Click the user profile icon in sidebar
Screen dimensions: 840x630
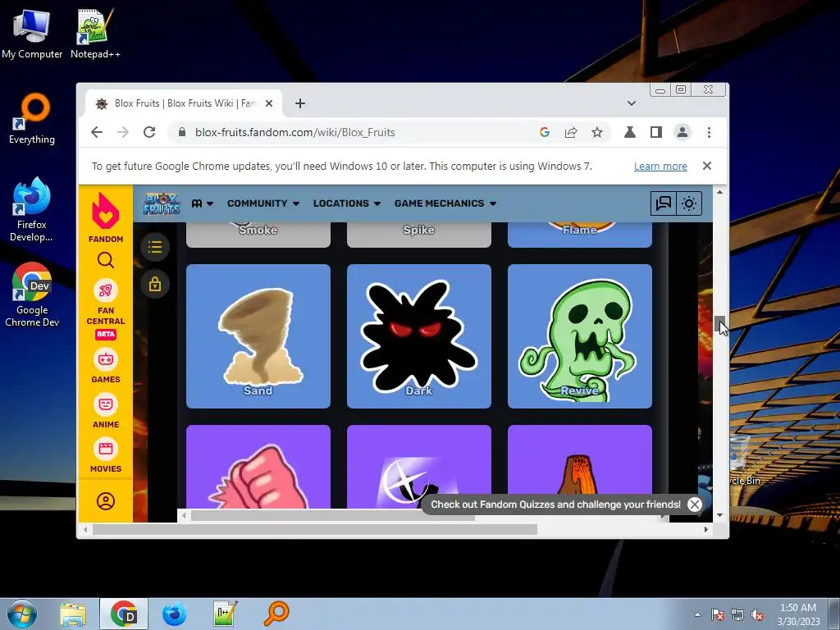(106, 501)
